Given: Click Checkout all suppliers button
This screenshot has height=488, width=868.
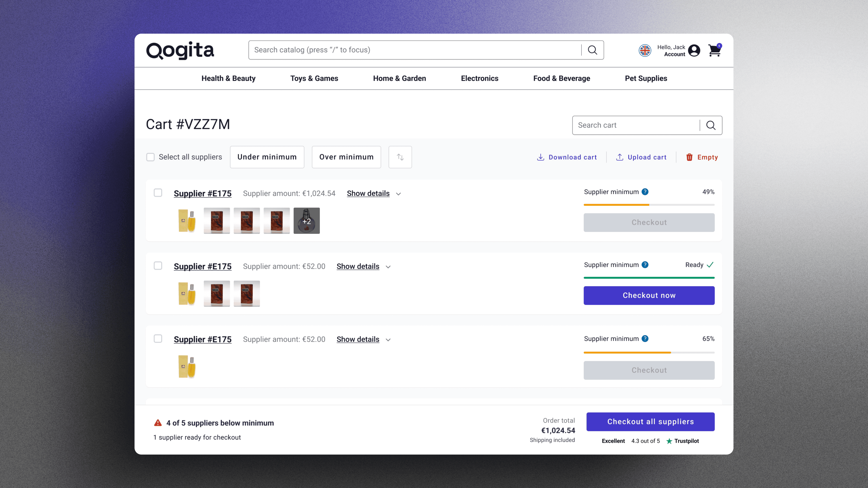Looking at the screenshot, I should pos(650,422).
